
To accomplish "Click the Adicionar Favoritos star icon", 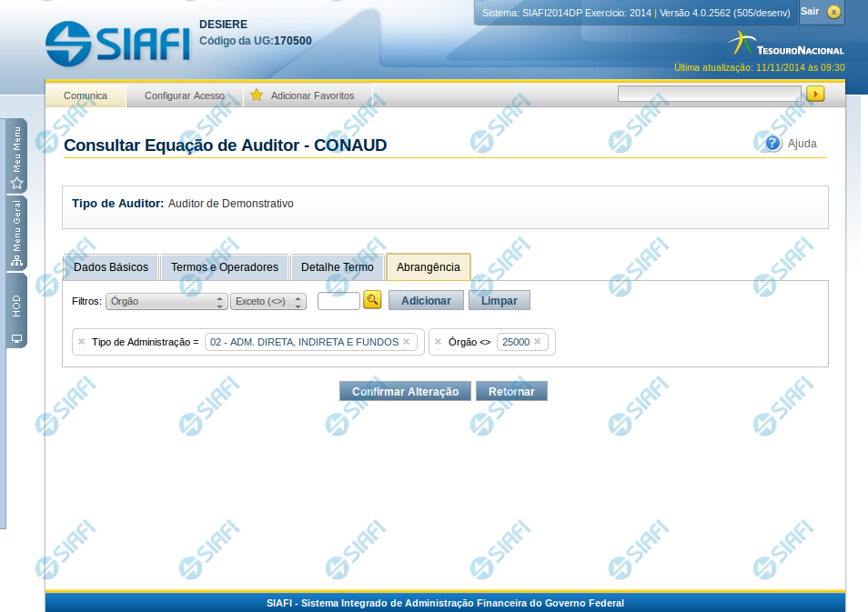I will (x=257, y=95).
